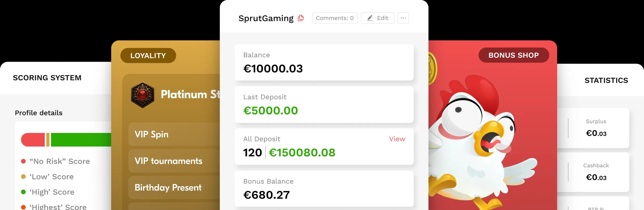This screenshot has width=644, height=210.
Task: Select the LOYALITY tab label
Action: click(x=148, y=56)
